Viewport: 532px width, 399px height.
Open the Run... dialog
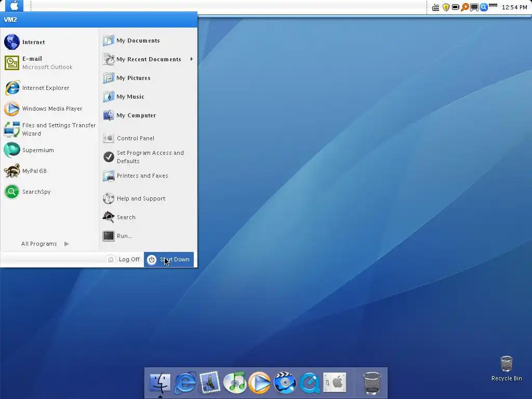[148, 236]
